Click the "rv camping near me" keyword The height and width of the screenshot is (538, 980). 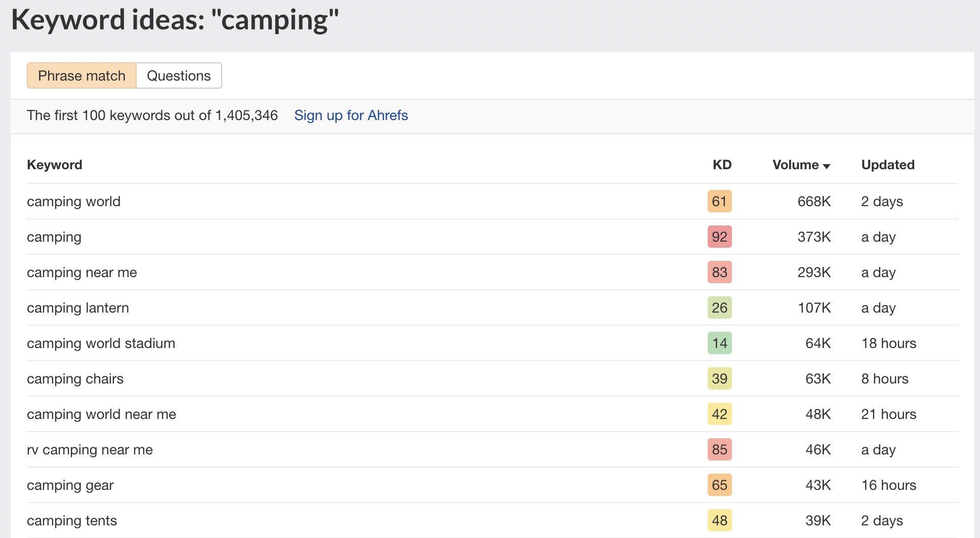pyautogui.click(x=90, y=450)
